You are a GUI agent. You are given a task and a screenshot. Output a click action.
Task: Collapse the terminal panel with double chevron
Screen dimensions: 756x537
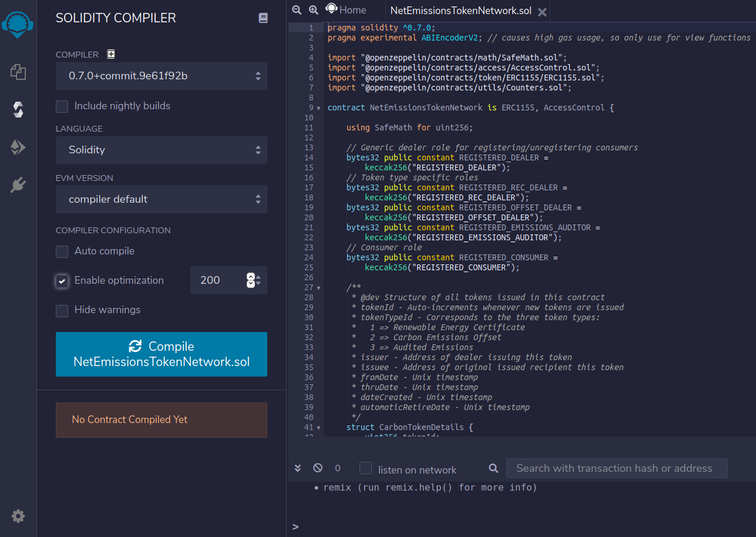(298, 468)
